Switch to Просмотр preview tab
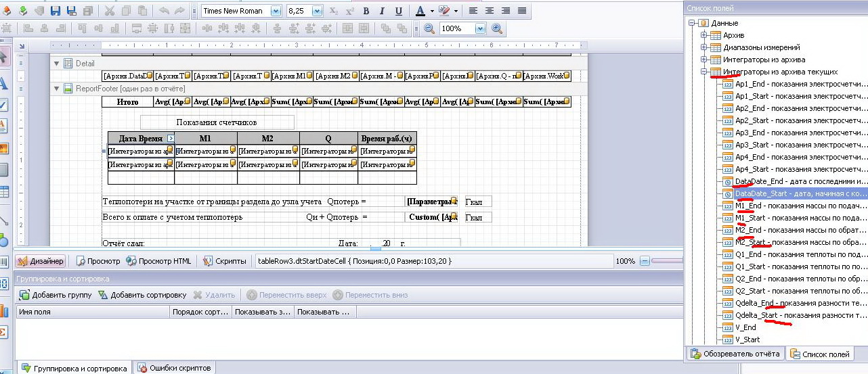The width and height of the screenshot is (868, 374). 98,261
